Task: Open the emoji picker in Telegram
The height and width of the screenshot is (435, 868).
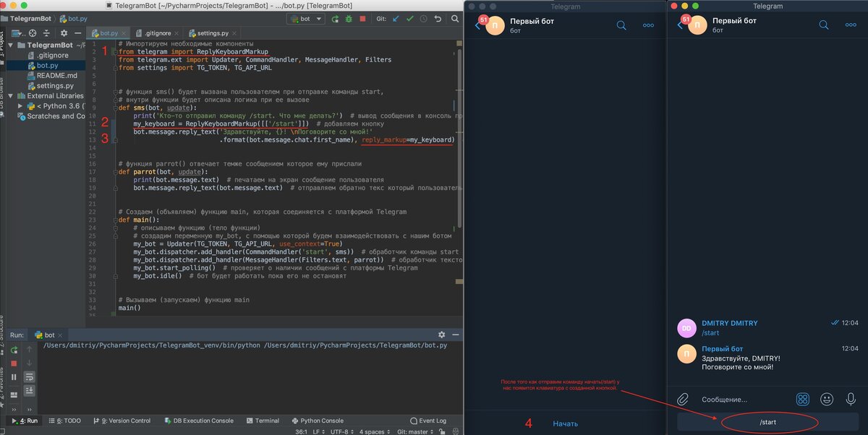Action: pos(825,398)
